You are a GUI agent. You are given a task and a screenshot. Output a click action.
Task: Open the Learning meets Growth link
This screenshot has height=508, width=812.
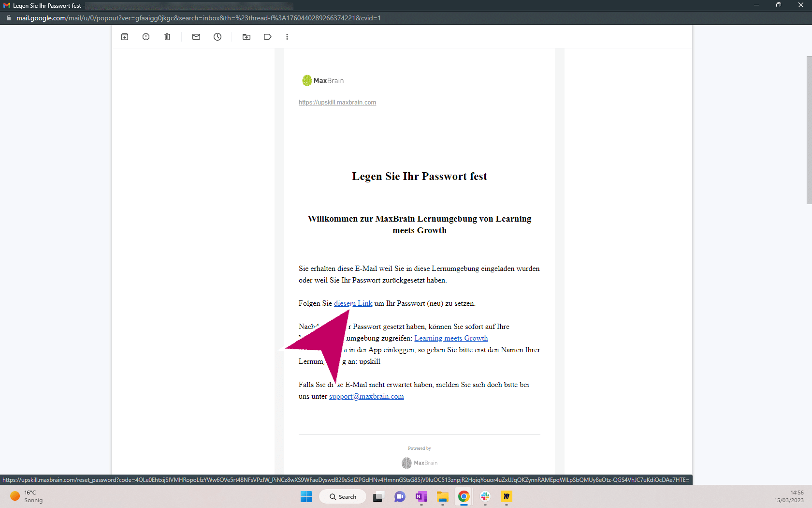(x=451, y=338)
